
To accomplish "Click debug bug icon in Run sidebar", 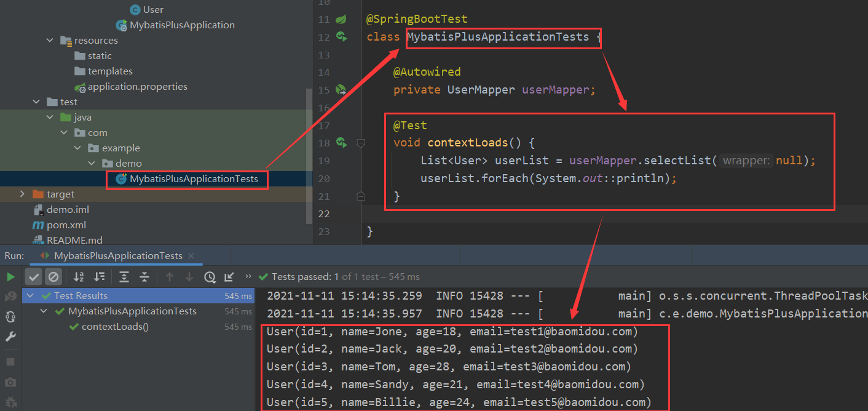I will [x=10, y=402].
